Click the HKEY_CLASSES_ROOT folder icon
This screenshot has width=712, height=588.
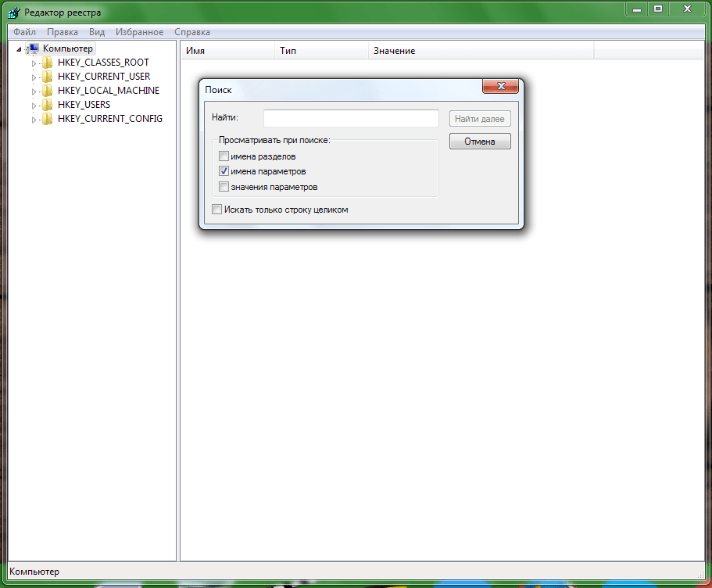pos(47,63)
